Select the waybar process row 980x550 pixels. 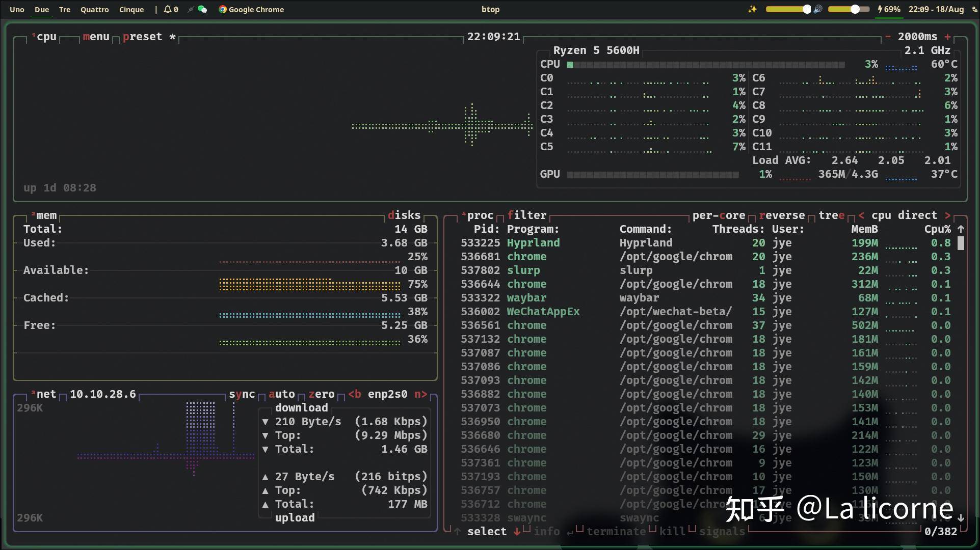pyautogui.click(x=706, y=298)
